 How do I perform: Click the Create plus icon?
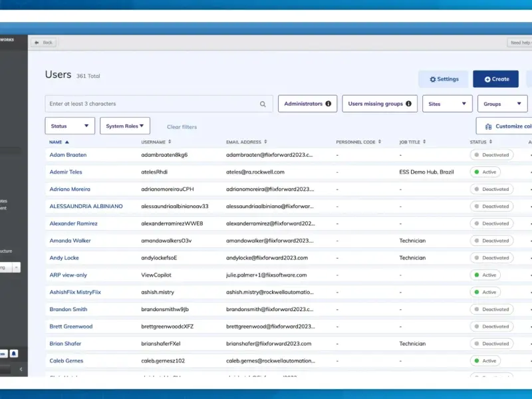point(487,79)
